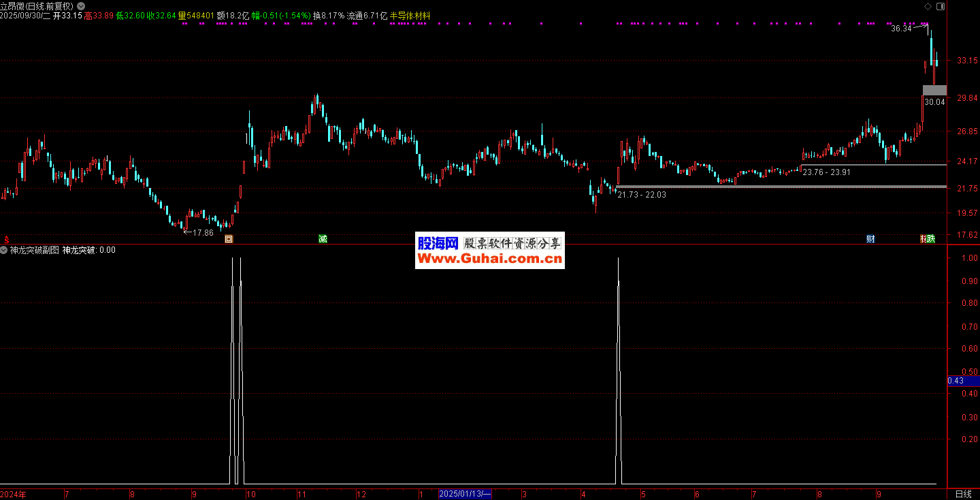Click the Www.Guhai.com.cn watermark link

point(489,259)
